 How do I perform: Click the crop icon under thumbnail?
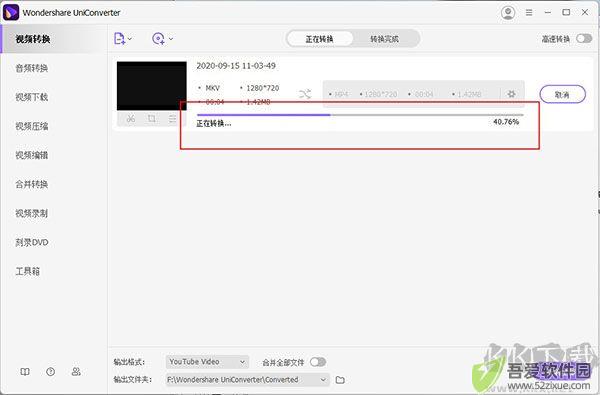click(152, 119)
